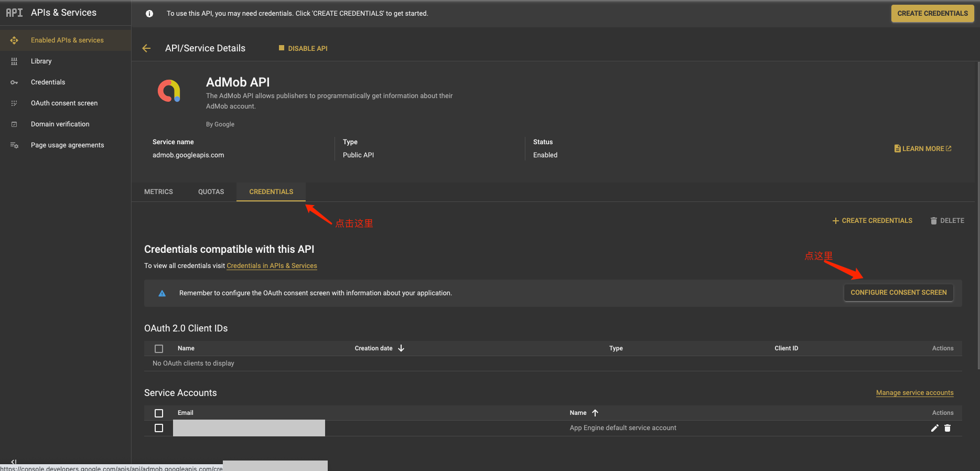This screenshot has width=980, height=471.
Task: Sort by Creation date descending arrow
Action: click(401, 348)
